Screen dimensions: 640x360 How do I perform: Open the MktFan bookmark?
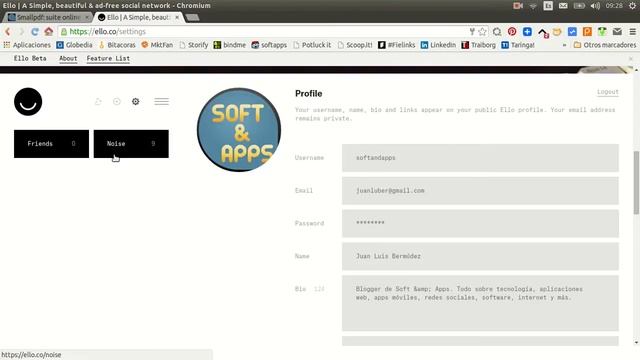157,45
